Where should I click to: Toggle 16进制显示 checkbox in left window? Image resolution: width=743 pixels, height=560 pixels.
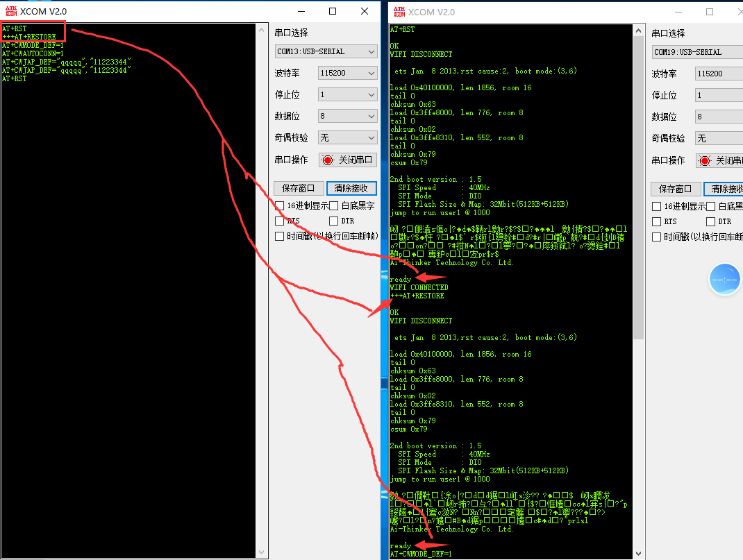pyautogui.click(x=280, y=206)
